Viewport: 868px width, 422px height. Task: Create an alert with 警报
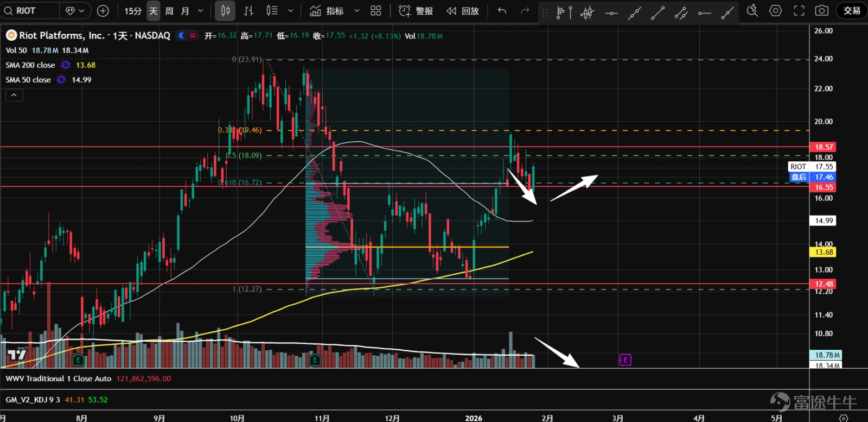(416, 11)
